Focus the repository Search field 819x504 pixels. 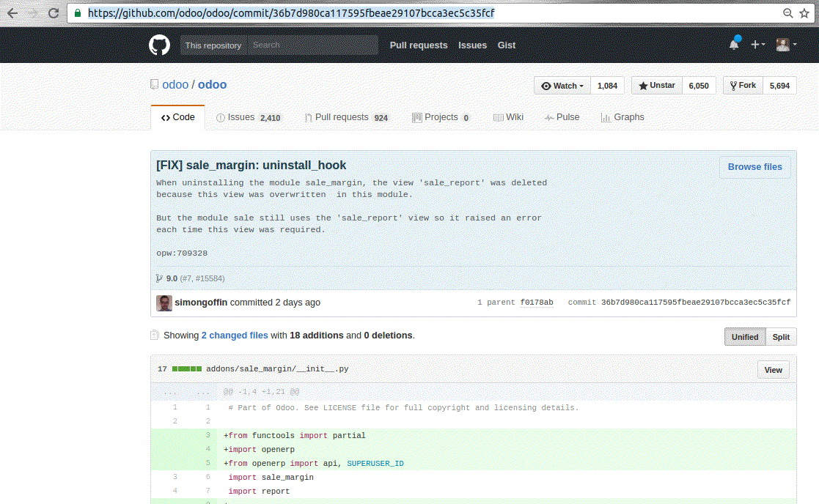click(x=312, y=45)
